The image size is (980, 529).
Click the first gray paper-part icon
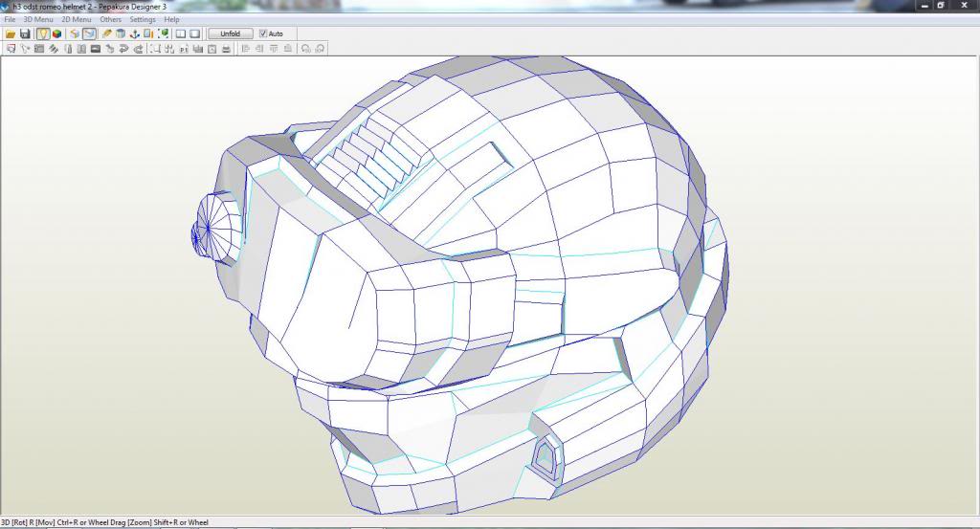(68, 49)
